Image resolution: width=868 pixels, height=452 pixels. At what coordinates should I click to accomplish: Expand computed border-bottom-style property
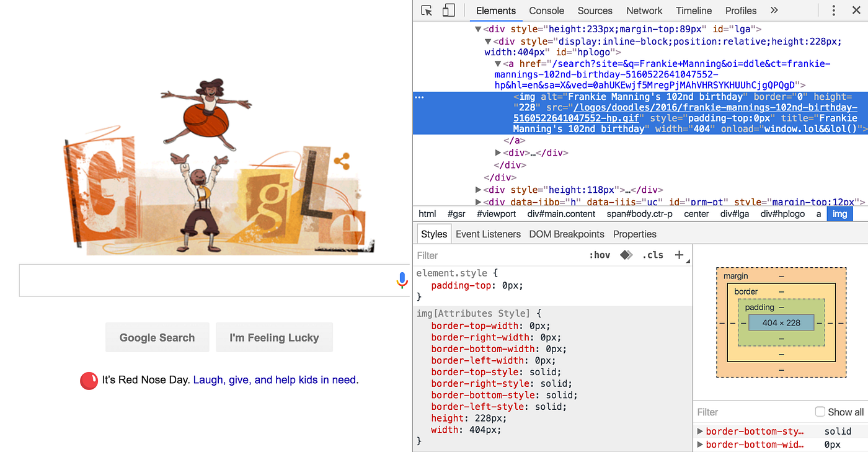click(701, 432)
